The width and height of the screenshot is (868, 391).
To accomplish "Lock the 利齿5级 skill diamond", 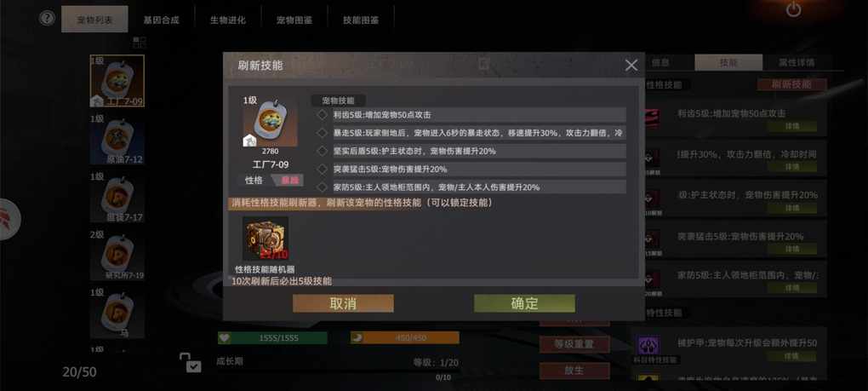I will click(x=323, y=115).
